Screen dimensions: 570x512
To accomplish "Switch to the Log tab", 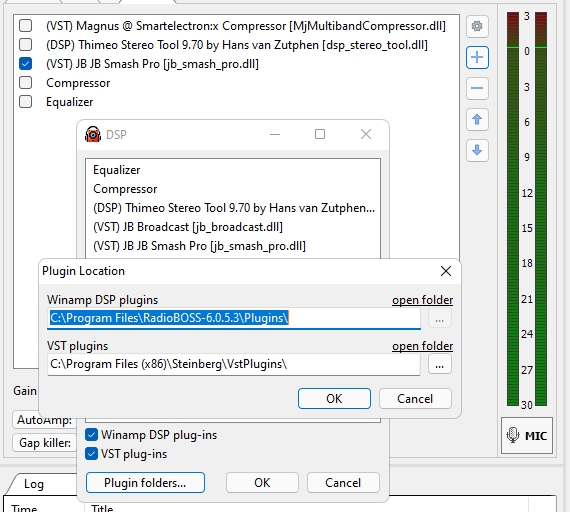I will 34,484.
